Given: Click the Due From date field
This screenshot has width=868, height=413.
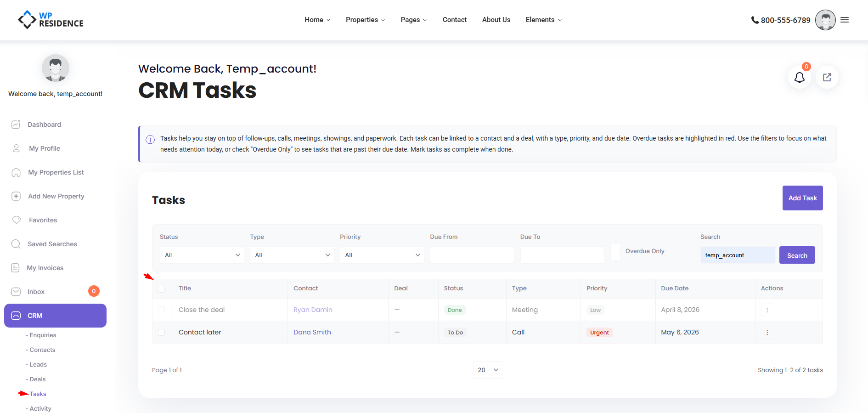Looking at the screenshot, I should point(472,255).
